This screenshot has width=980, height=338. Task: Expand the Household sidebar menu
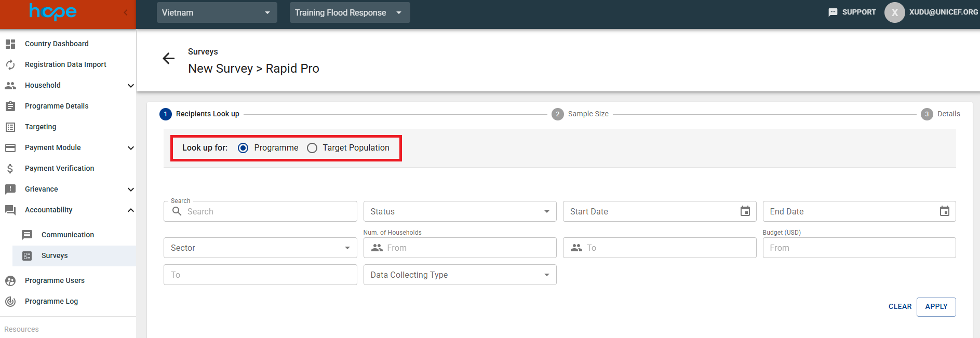tap(130, 86)
